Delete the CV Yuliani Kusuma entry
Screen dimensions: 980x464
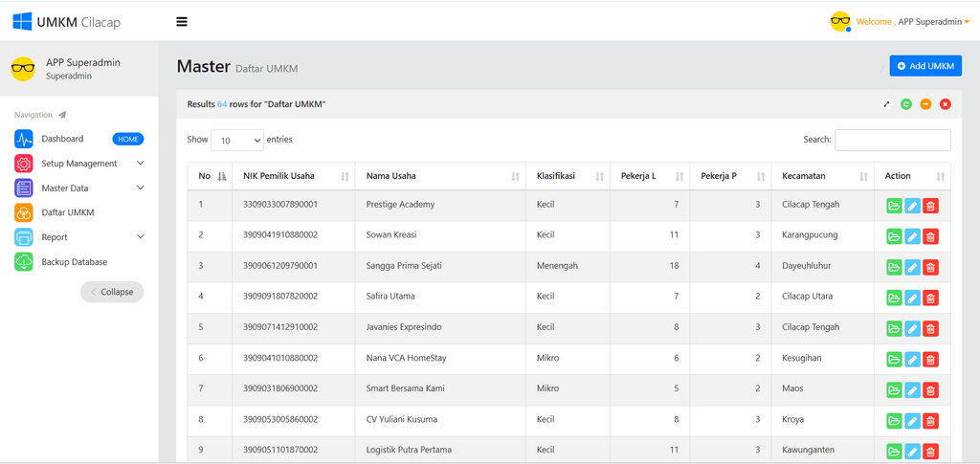(x=930, y=420)
